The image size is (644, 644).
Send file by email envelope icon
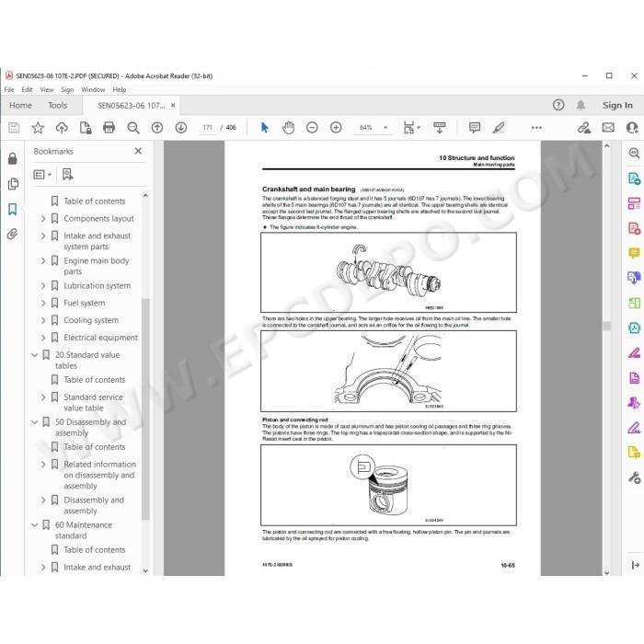point(608,128)
